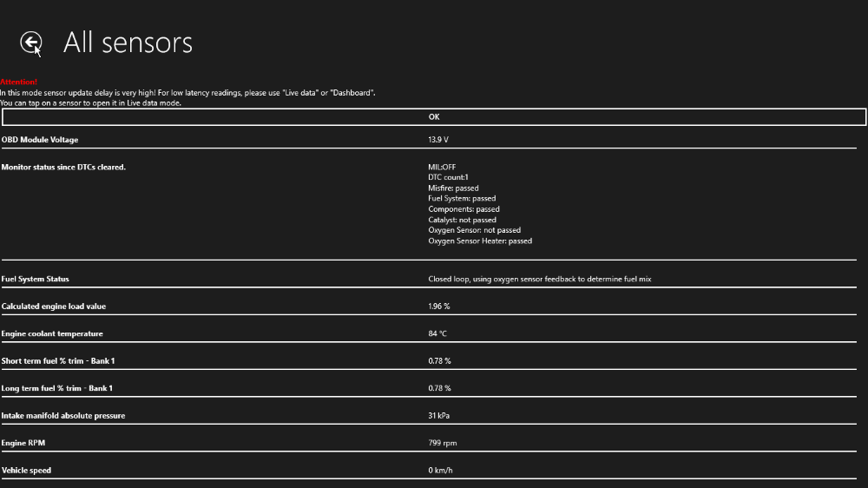Image resolution: width=868 pixels, height=488 pixels.
Task: Click the 799 rpm value
Action: pos(442,443)
